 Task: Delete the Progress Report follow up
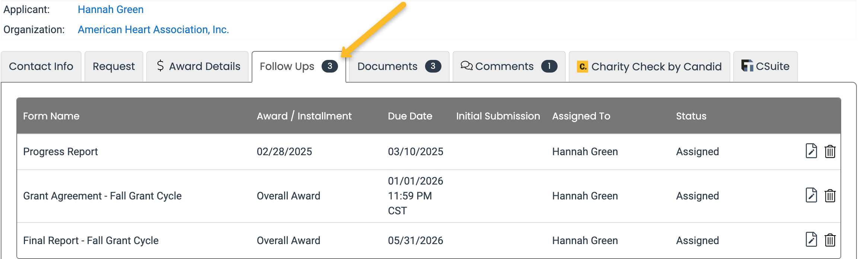830,151
